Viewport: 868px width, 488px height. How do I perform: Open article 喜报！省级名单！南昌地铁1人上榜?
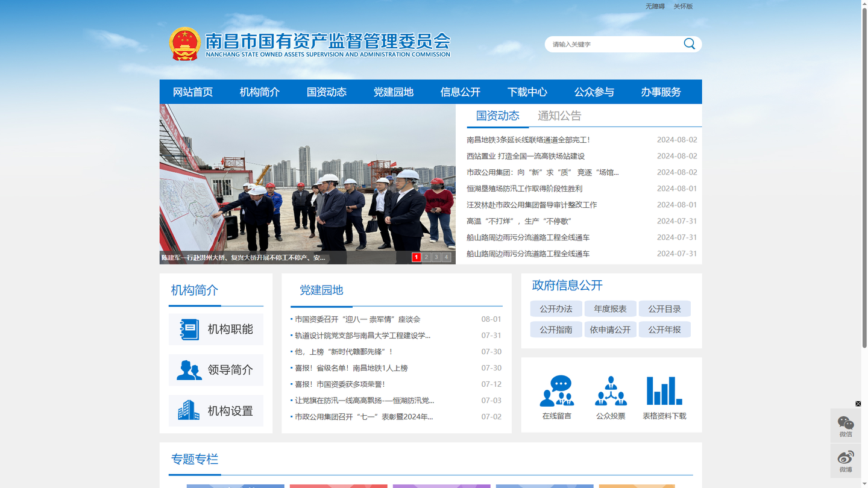(x=351, y=368)
